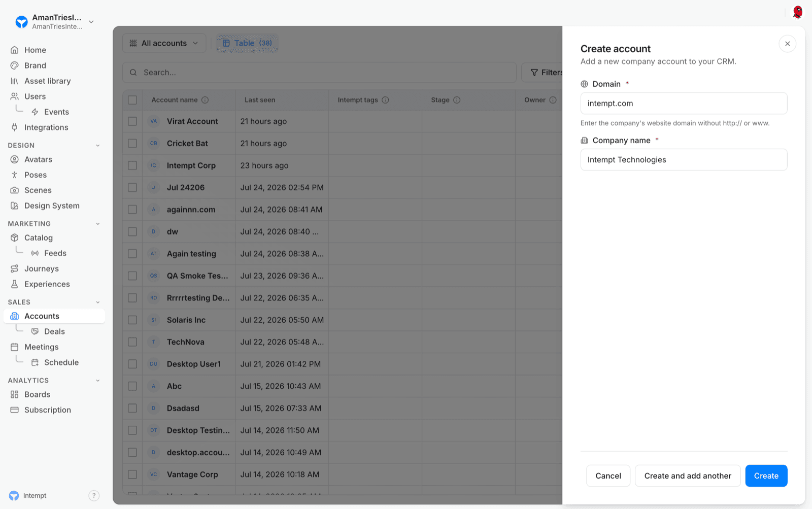This screenshot has height=509, width=812.
Task: Collapse the ANALYTICS section
Action: (98, 381)
